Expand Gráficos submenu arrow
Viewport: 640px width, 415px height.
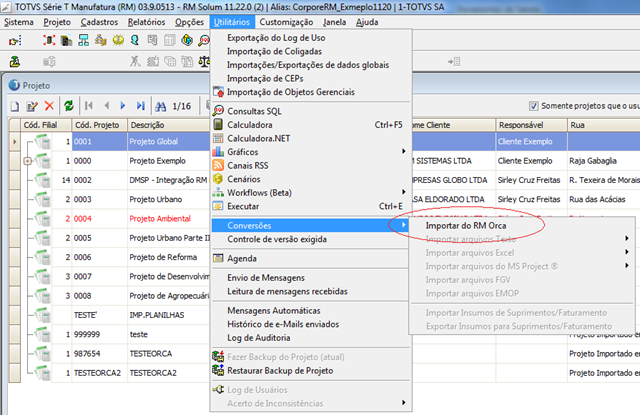pos(403,151)
